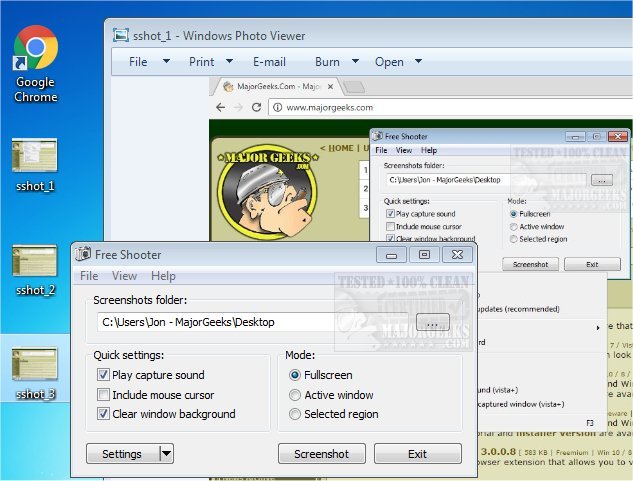The image size is (633, 481).
Task: Select Active window radio in background window
Action: coord(514,227)
